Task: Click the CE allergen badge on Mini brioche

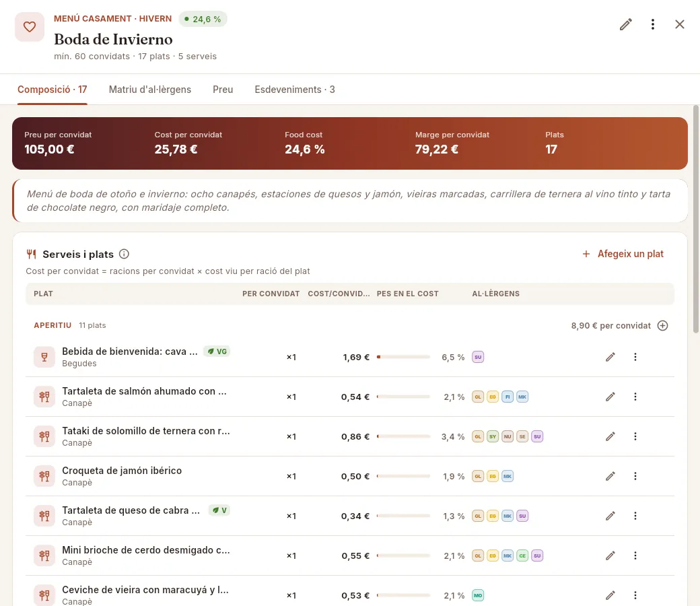Action: point(522,555)
